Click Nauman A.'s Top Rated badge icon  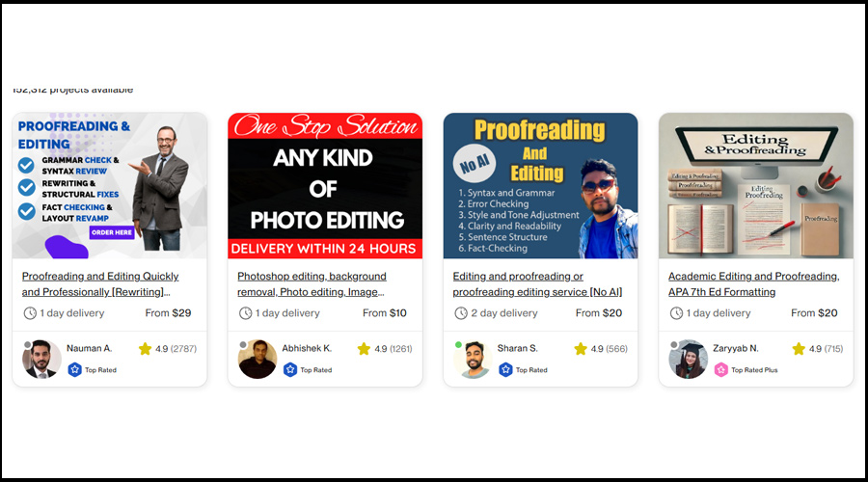[74, 369]
